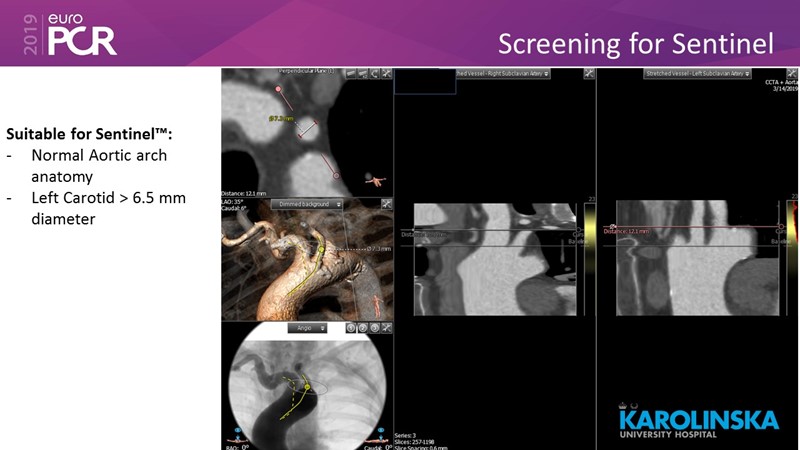Click the first ruler icon in Perpendicular Plane toolbar

coord(350,74)
